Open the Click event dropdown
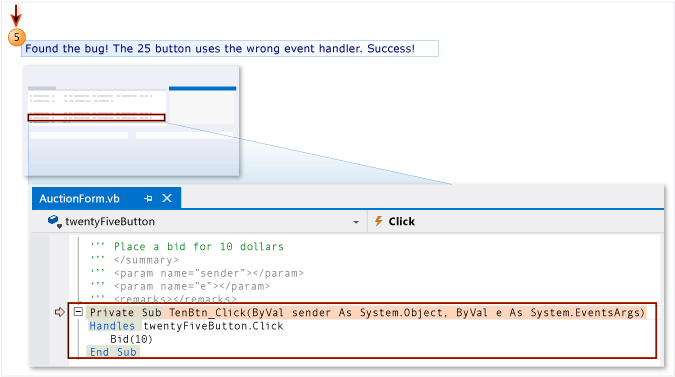This screenshot has height=377, width=675. tap(515, 221)
